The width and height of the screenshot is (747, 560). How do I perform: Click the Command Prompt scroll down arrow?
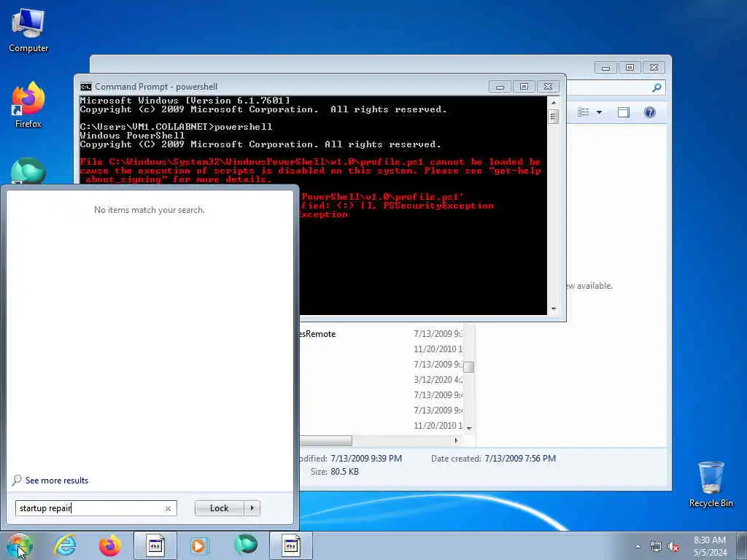tap(554, 309)
